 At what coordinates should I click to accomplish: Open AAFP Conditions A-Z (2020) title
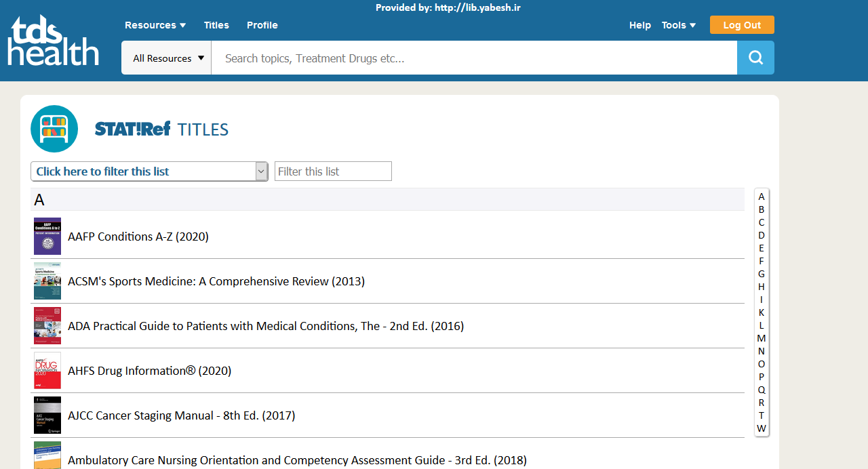pyautogui.click(x=138, y=237)
